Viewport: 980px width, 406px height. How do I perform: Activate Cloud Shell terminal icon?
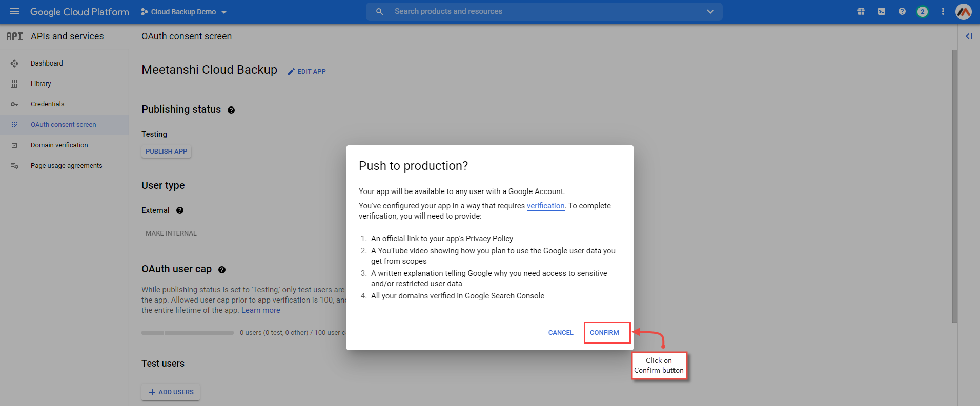click(882, 11)
